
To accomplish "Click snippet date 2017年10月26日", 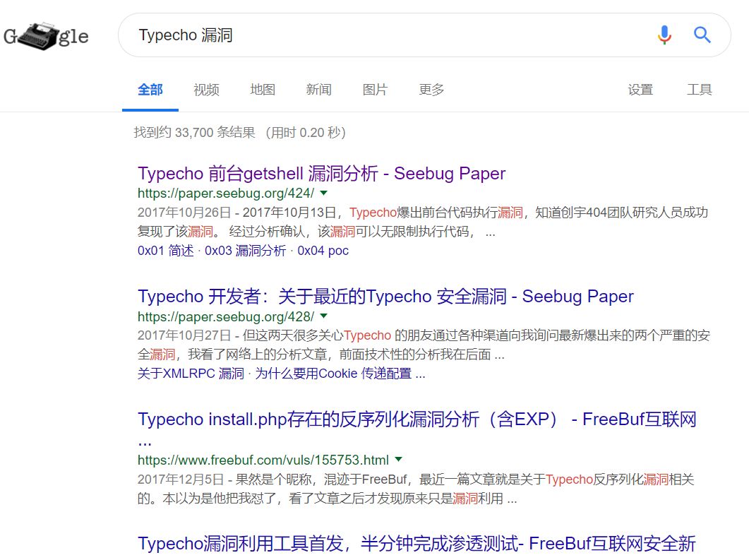I will tap(184, 212).
